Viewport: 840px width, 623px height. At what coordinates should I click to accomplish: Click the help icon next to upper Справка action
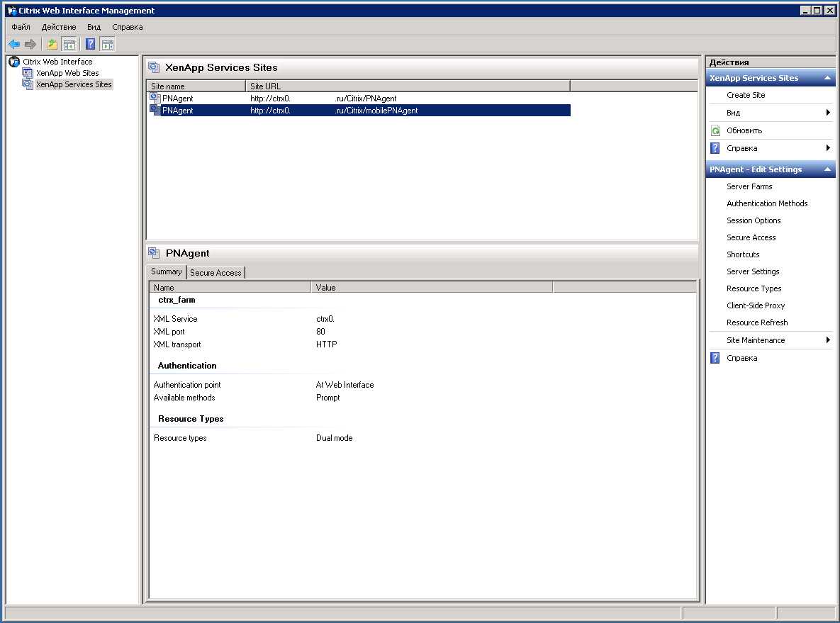tap(715, 148)
